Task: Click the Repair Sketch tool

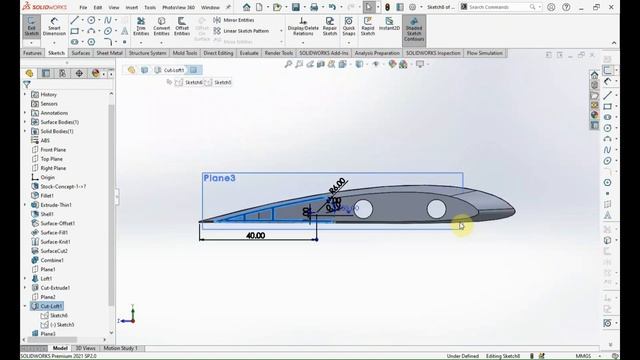Action: [x=330, y=26]
